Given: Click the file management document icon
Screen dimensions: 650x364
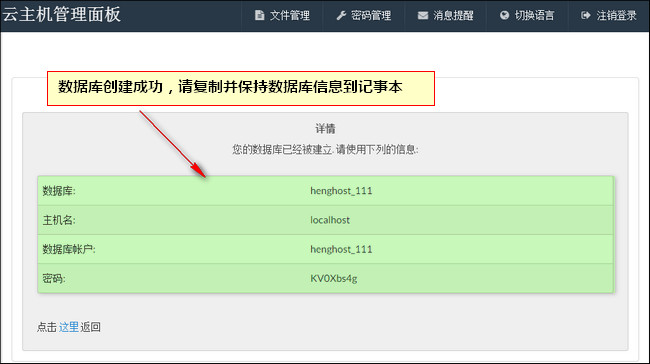Looking at the screenshot, I should (x=260, y=15).
